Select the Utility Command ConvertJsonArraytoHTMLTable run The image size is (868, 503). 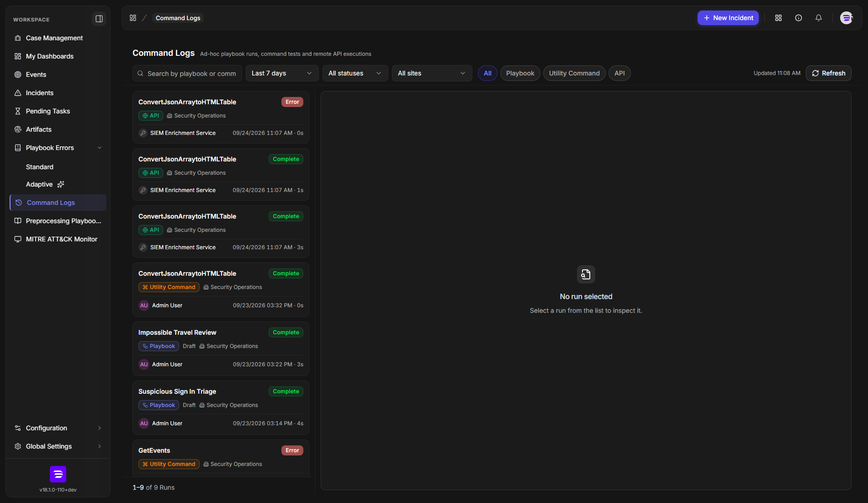click(x=221, y=289)
